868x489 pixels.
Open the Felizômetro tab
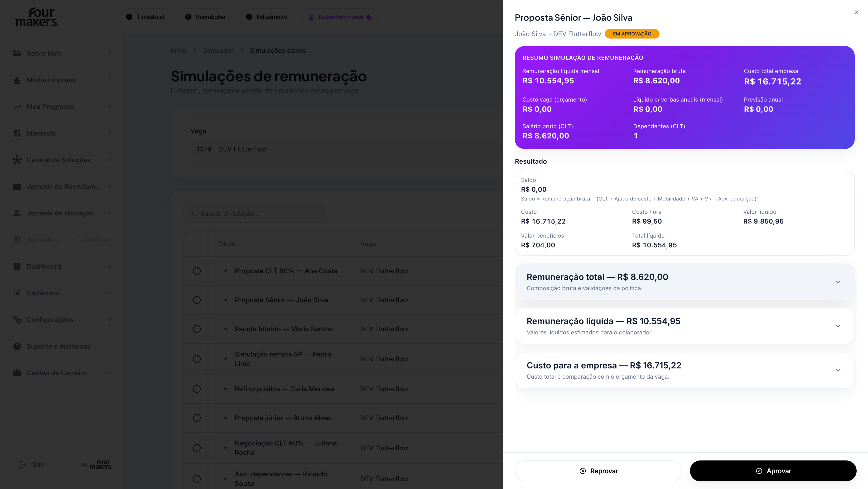point(266,17)
